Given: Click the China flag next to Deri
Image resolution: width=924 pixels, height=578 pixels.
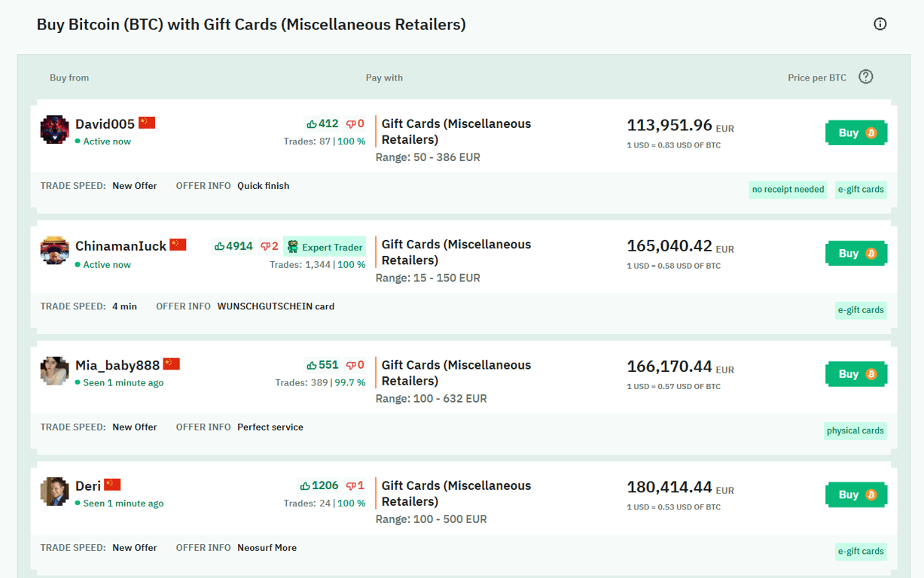Looking at the screenshot, I should click(x=112, y=485).
